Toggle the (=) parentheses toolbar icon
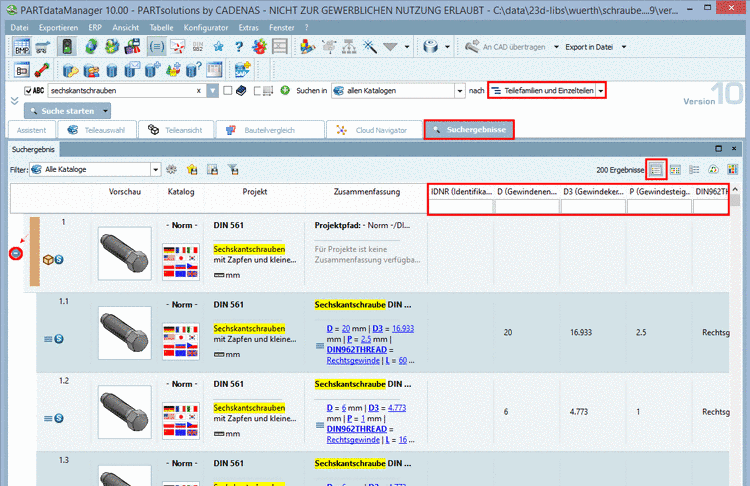The width and height of the screenshot is (750, 486). [156, 46]
